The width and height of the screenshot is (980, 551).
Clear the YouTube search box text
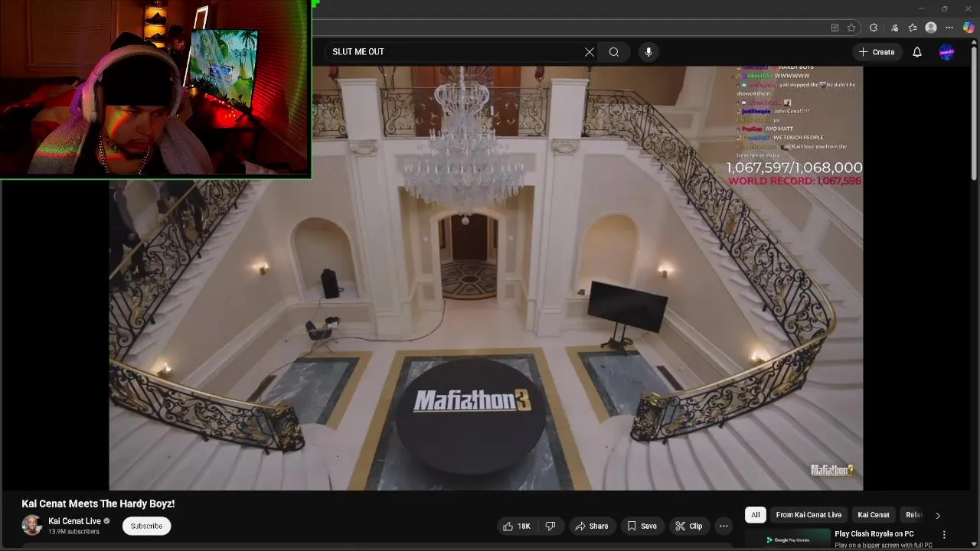point(590,52)
